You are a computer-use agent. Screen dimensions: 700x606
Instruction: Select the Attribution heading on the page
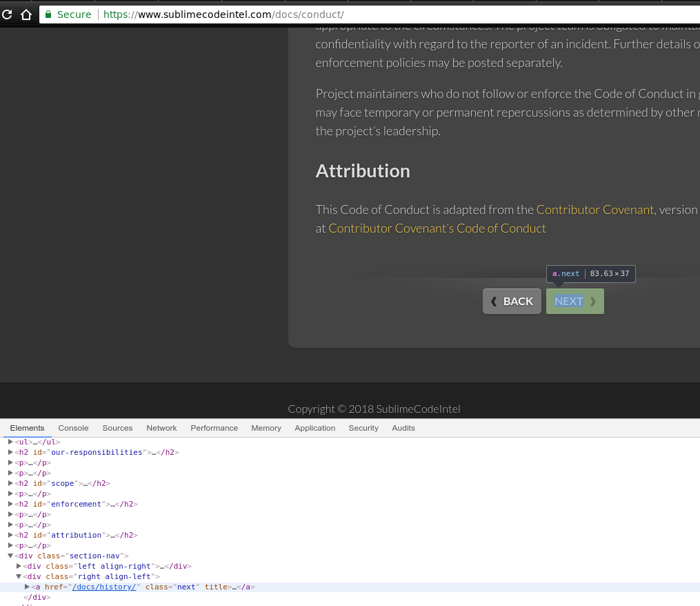pos(363,171)
